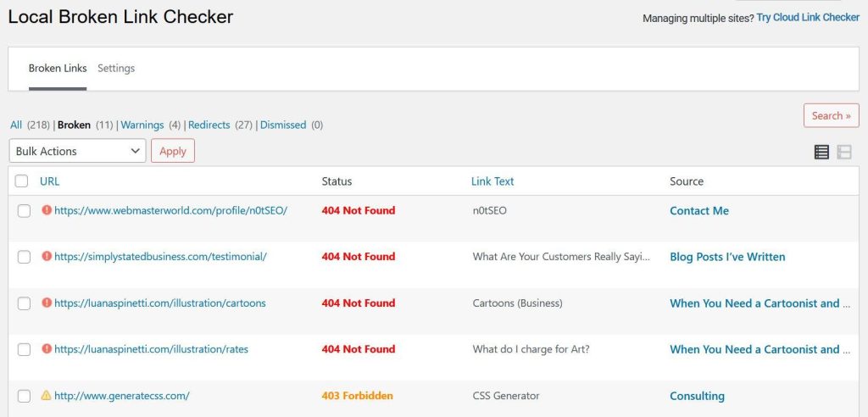Click the Source column header
Image resolution: width=868 pixels, height=417 pixels.
point(687,181)
